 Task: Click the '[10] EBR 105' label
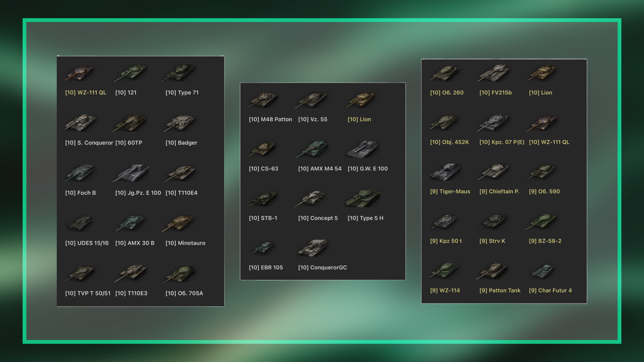click(x=266, y=267)
